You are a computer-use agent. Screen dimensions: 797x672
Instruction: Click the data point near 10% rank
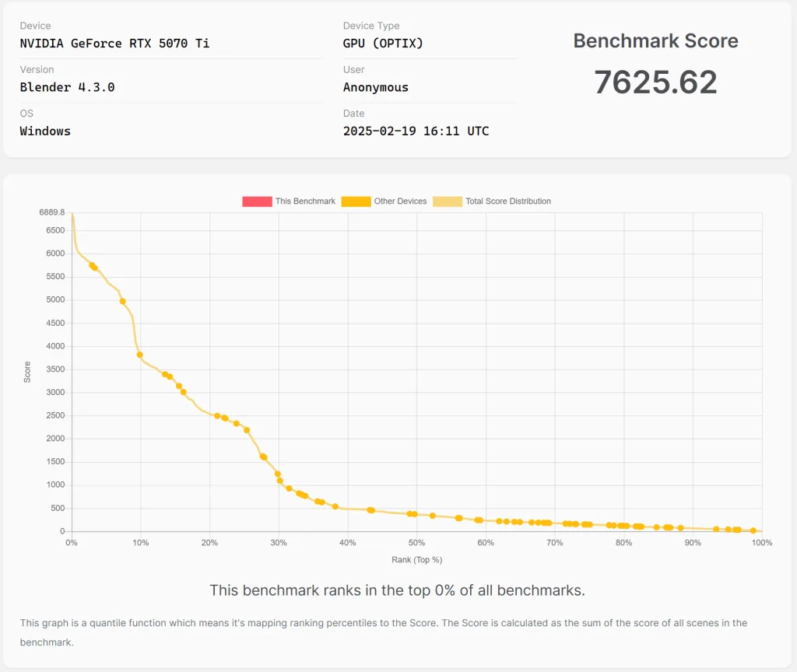140,355
